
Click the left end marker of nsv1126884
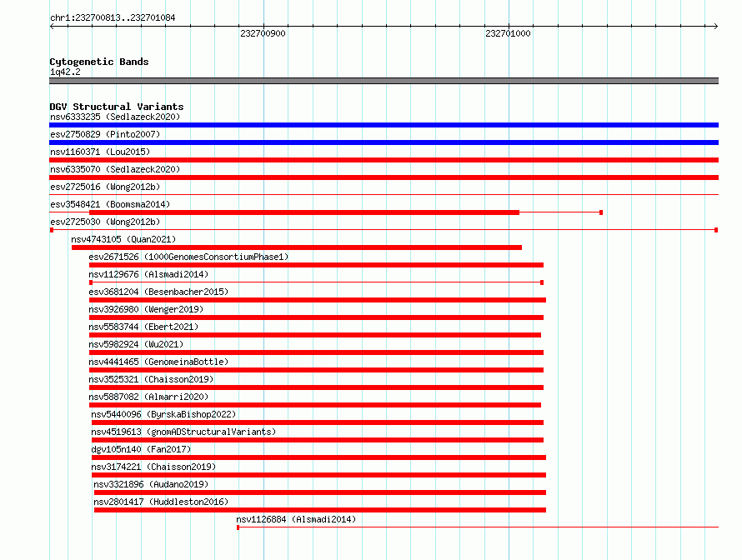click(238, 527)
